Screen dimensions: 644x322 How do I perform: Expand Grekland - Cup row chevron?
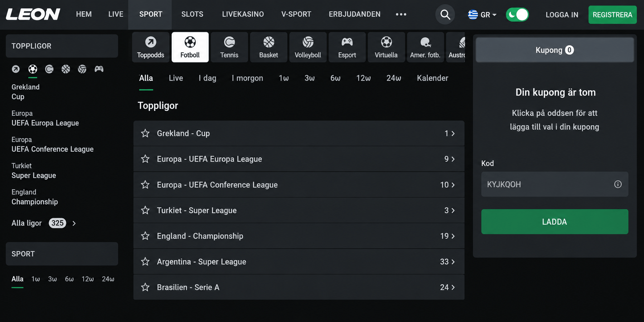pos(453,134)
